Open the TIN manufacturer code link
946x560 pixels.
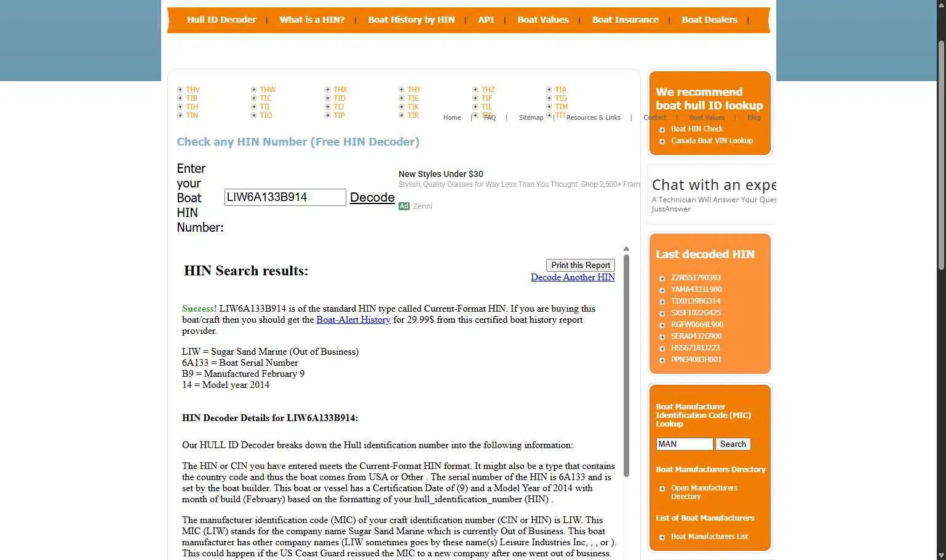pos(192,116)
